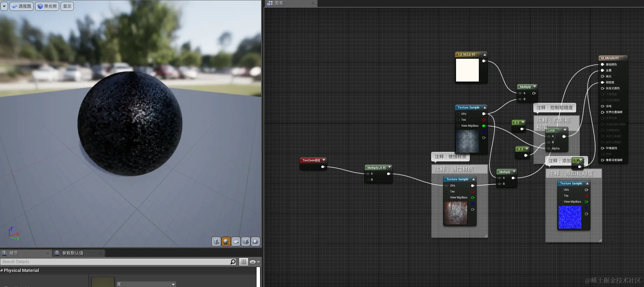Screen dimensions: 644x287
Task: Click the 法线 normal input pin
Action: [602, 106]
